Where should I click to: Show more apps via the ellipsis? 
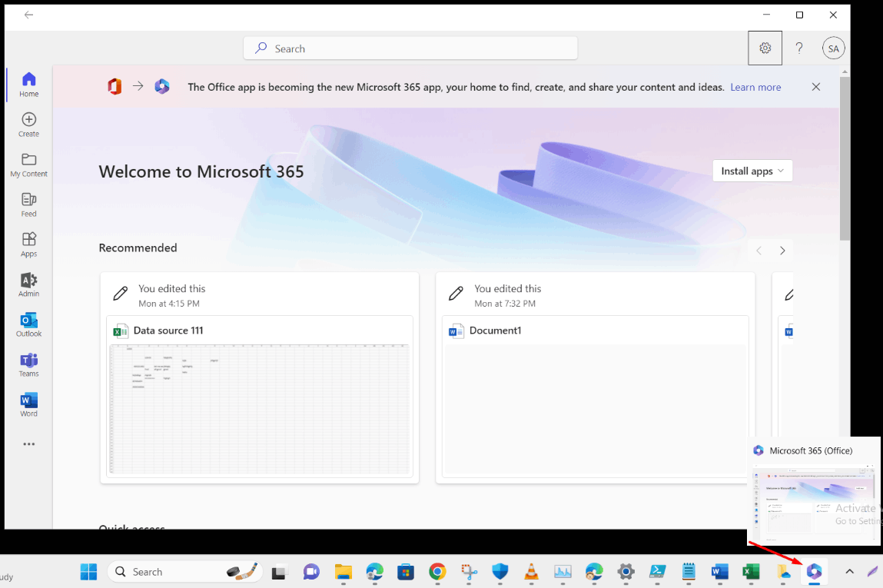click(x=28, y=443)
